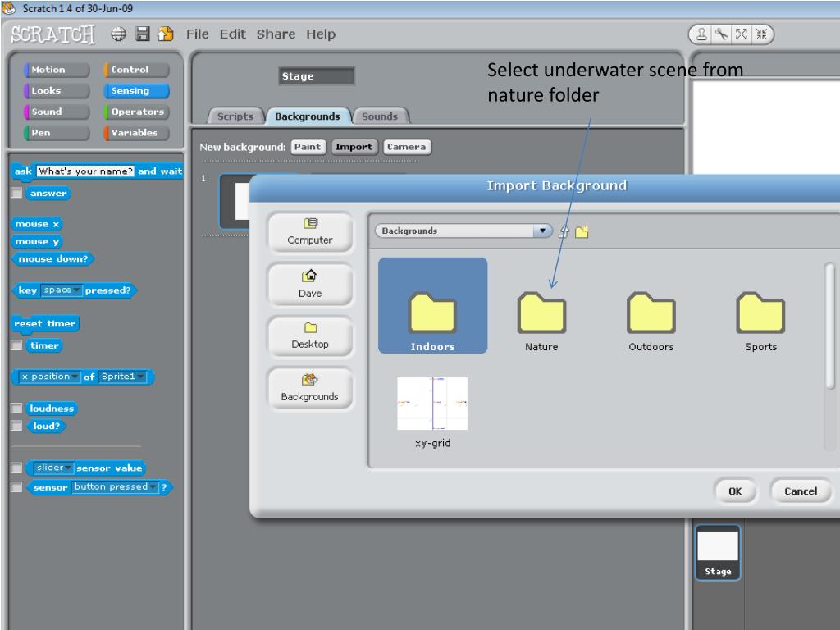Click the mouse down? block
The height and width of the screenshot is (630, 840).
click(52, 258)
